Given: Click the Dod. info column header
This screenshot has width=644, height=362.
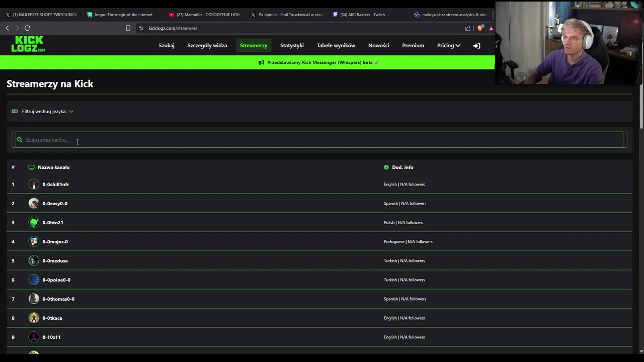Looking at the screenshot, I should point(403,167).
